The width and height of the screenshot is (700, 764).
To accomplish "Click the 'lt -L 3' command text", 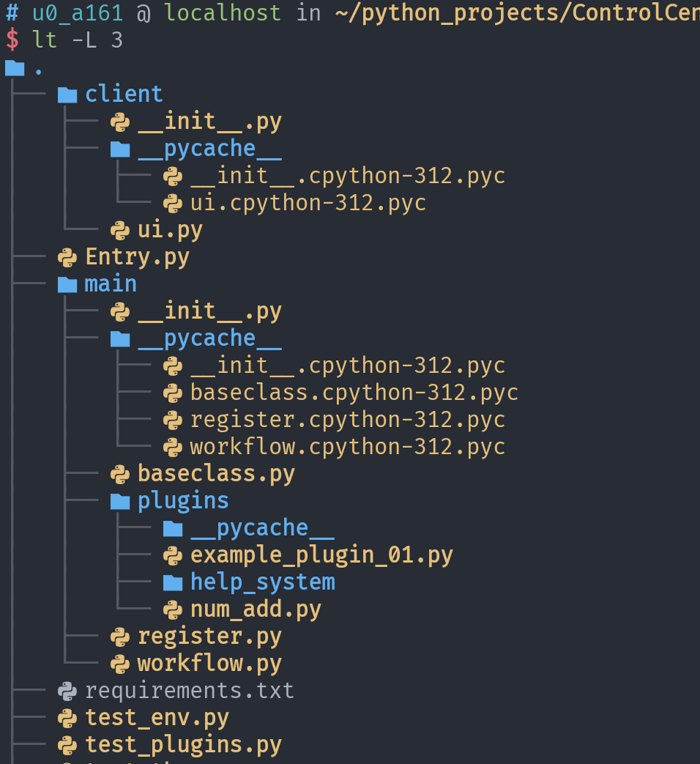I will [77, 40].
